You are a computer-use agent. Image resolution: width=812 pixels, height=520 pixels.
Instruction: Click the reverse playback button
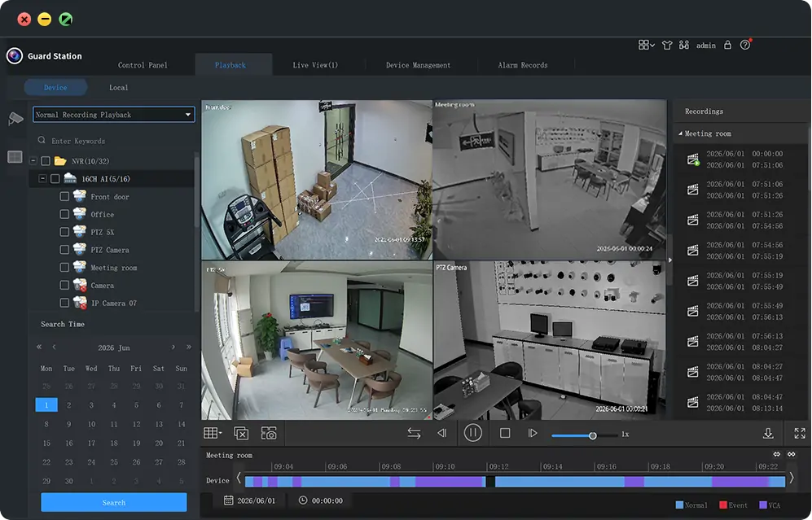(441, 433)
